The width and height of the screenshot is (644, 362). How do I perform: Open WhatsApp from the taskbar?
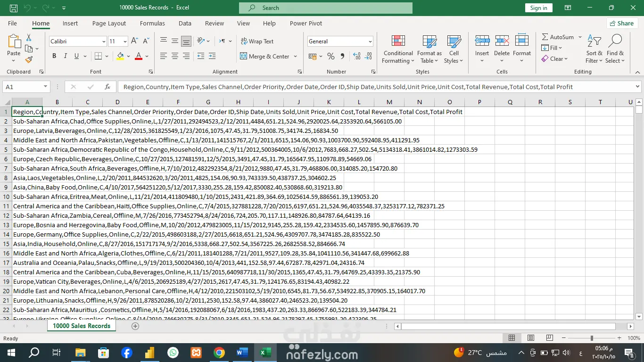tap(173, 353)
